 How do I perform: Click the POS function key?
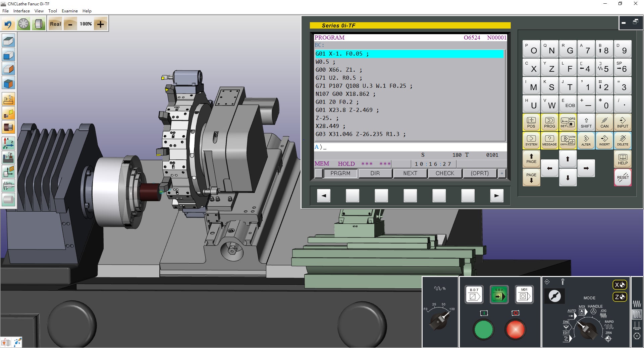click(531, 122)
